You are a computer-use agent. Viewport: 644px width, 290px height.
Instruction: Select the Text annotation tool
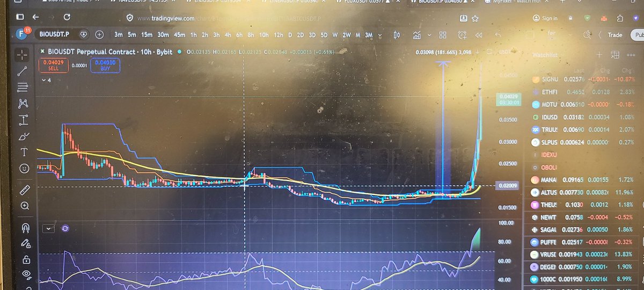coord(24,152)
